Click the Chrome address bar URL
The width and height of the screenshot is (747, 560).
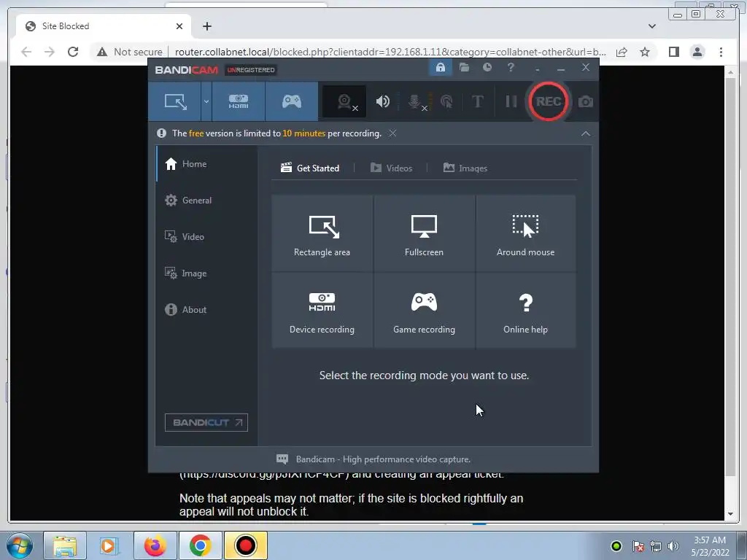point(390,52)
